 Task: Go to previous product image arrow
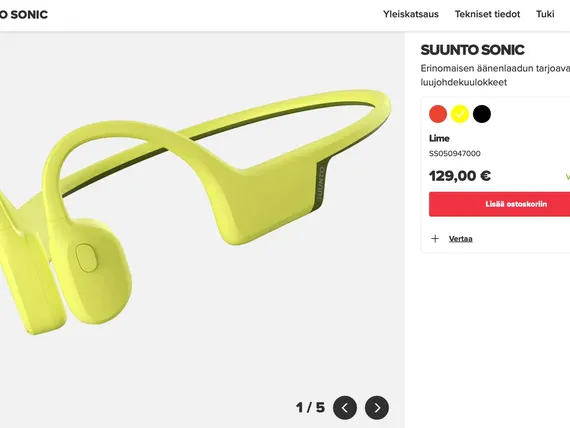pos(345,408)
